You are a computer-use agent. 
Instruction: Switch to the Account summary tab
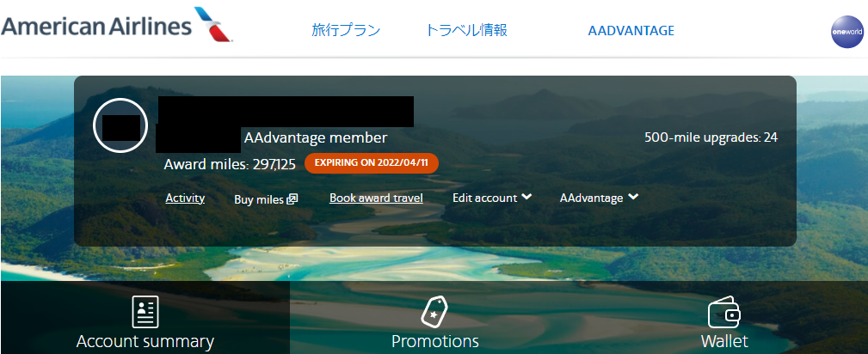(x=145, y=318)
